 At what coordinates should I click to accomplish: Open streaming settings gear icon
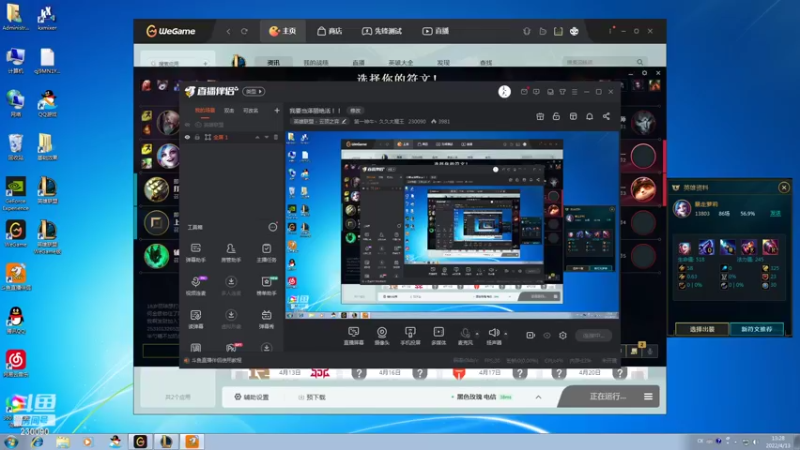563,335
